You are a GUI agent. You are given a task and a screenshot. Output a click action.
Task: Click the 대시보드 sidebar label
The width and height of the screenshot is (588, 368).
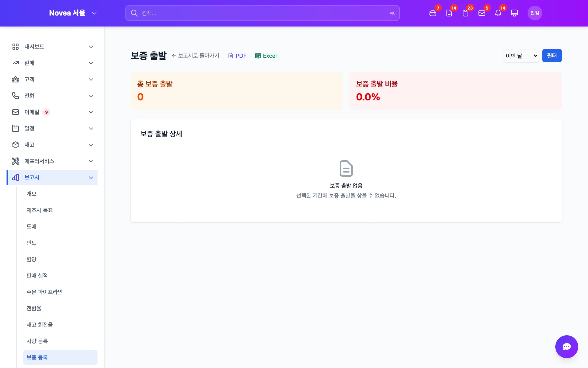coord(34,47)
